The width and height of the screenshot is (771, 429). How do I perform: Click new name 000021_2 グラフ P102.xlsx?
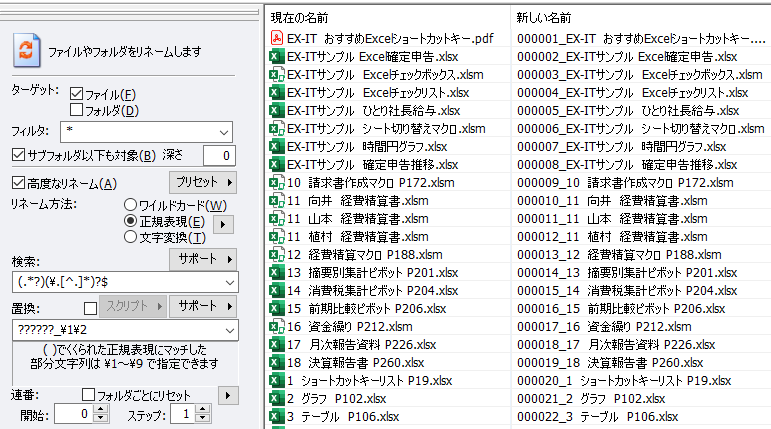(591, 398)
